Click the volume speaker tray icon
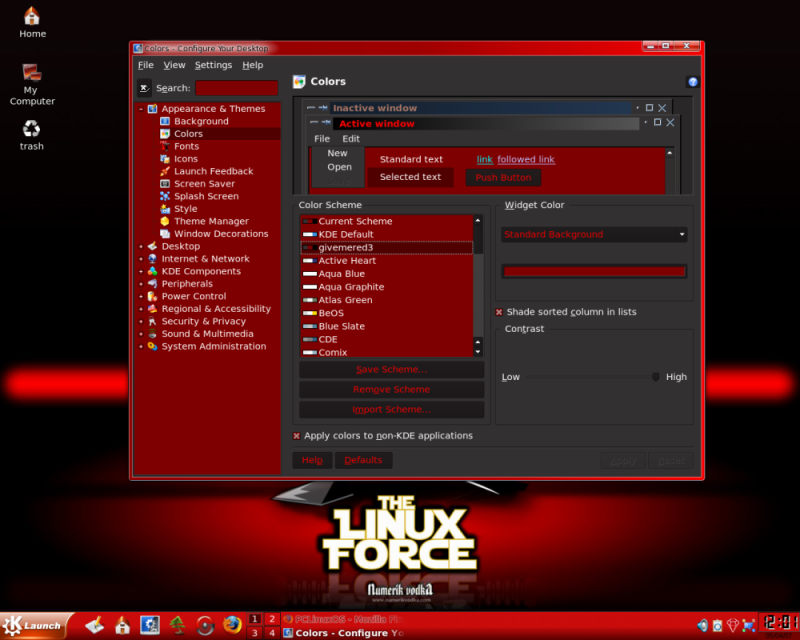The image size is (800, 640). tap(703, 625)
